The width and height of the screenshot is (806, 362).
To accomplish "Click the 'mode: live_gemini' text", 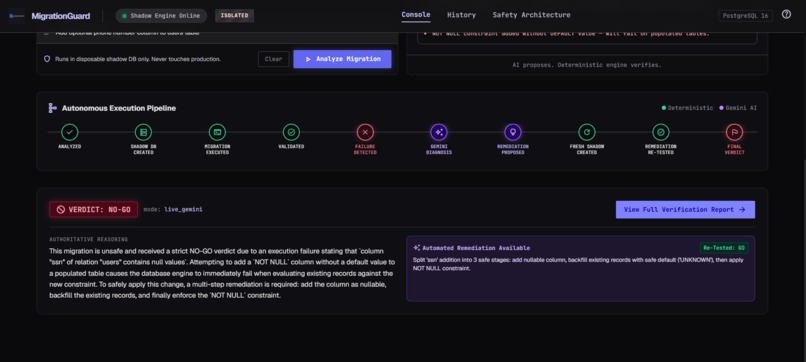I will tap(173, 210).
